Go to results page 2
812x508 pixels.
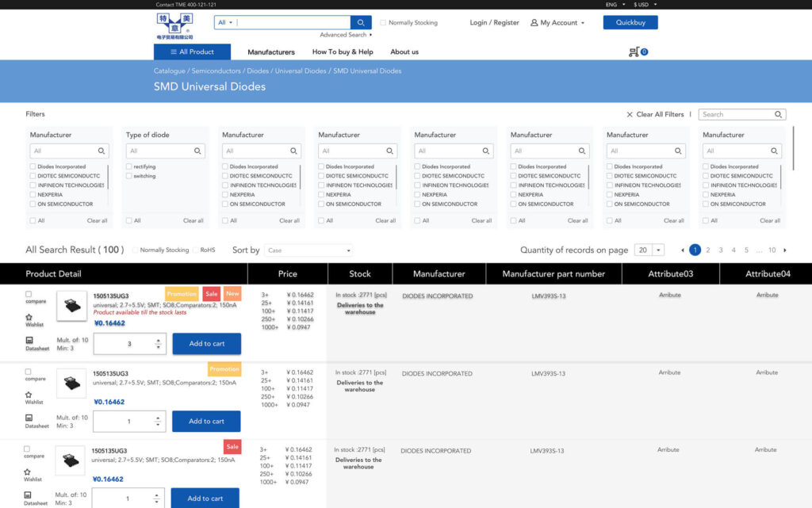[708, 250]
